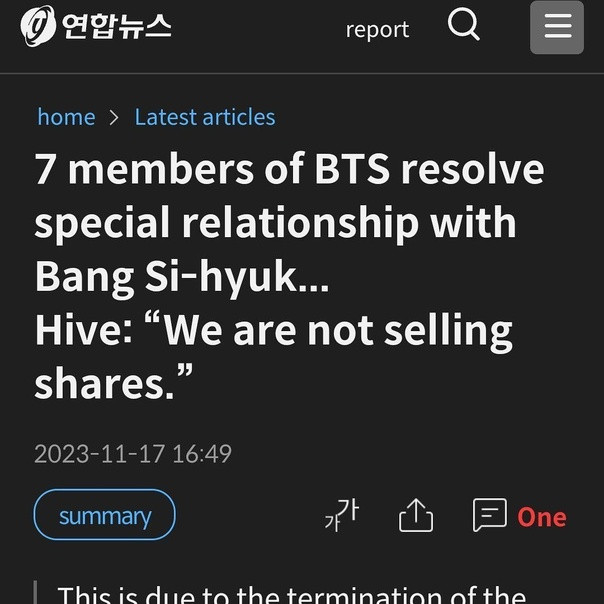Open the hamburger menu button
This screenshot has height=604, width=604.
pos(557,27)
